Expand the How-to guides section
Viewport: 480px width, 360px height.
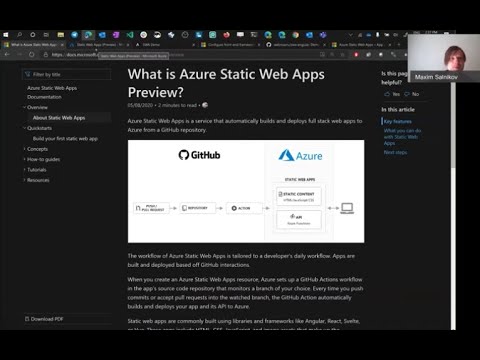(x=43, y=159)
